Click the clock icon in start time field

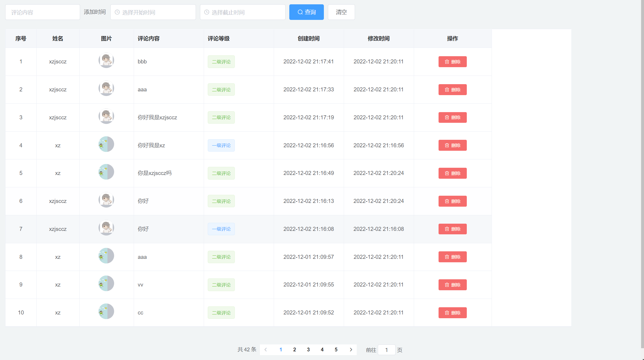click(x=117, y=12)
